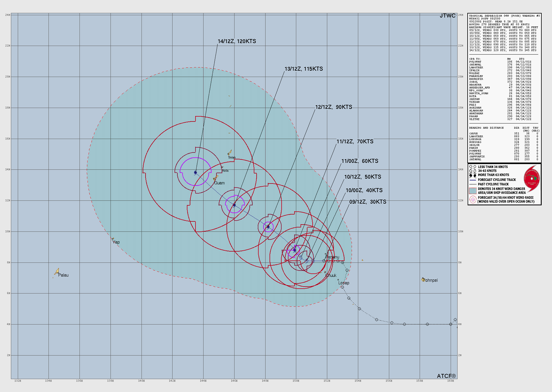
Task: Click the '11/00Z, 60KTS' forecast label
Action: pyautogui.click(x=360, y=161)
